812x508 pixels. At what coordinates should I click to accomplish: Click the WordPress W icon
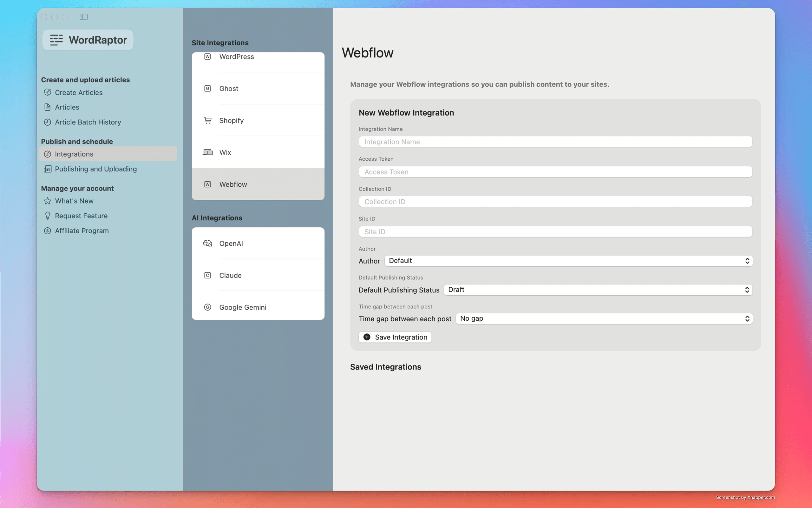(208, 57)
